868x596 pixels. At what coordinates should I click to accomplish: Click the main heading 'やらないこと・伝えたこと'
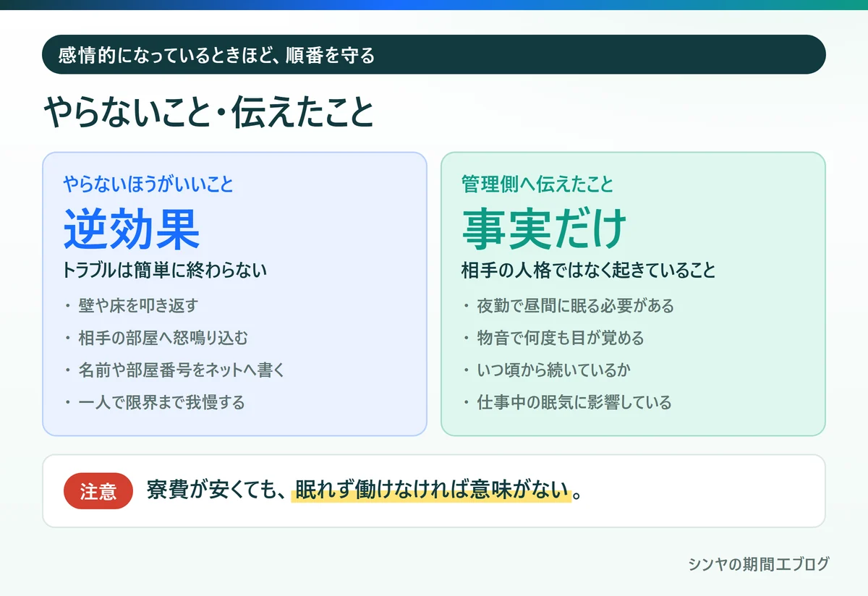coord(209,114)
